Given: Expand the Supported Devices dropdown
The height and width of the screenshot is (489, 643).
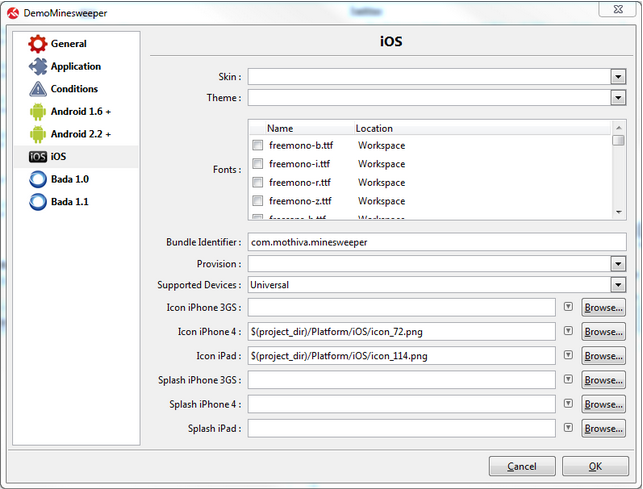Looking at the screenshot, I should (x=618, y=285).
